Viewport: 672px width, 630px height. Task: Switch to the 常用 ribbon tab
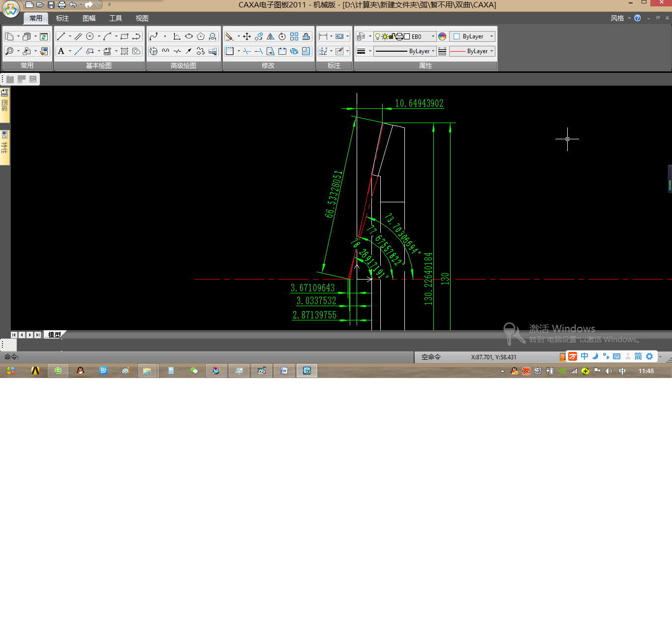[36, 18]
